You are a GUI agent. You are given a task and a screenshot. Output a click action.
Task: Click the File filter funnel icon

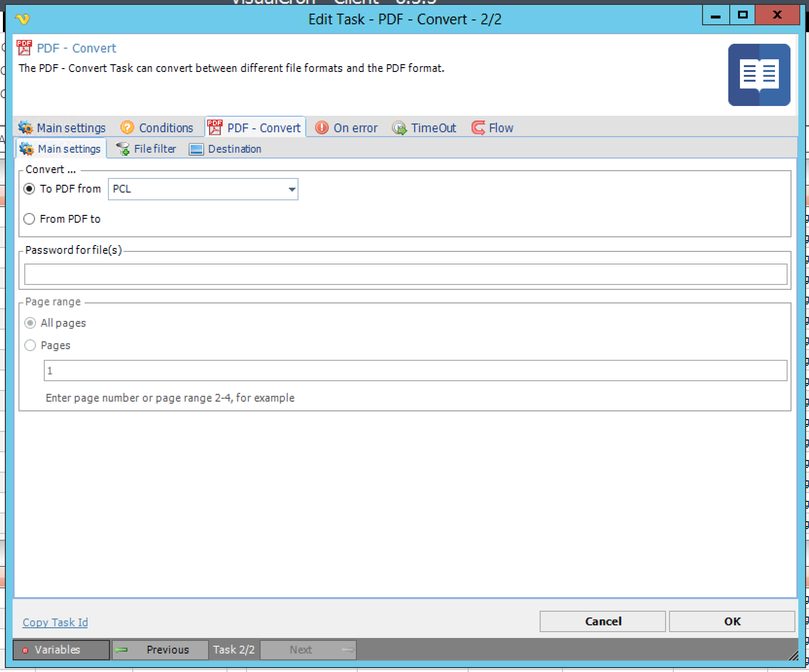(x=123, y=149)
